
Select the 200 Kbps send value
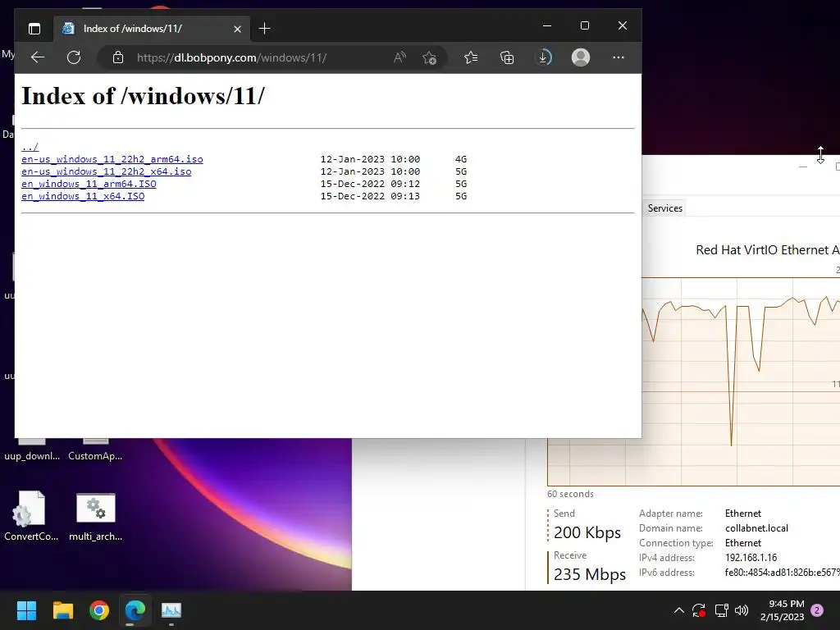(x=587, y=532)
